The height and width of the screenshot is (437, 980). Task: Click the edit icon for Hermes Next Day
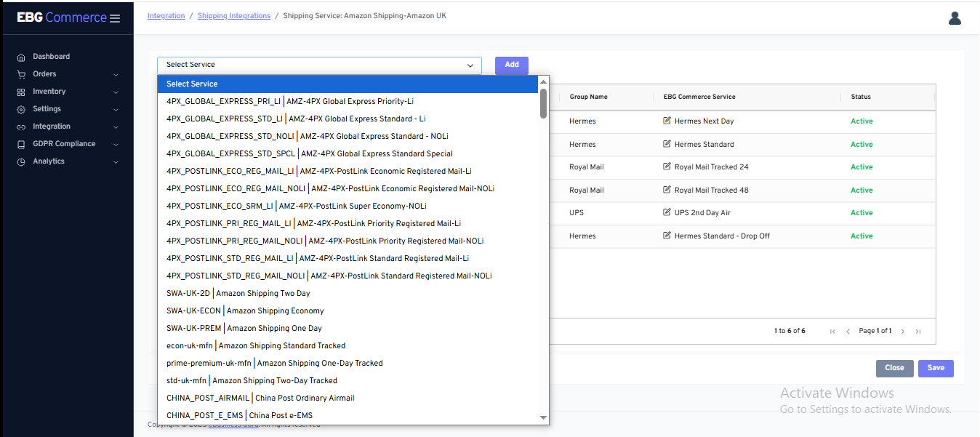click(667, 121)
